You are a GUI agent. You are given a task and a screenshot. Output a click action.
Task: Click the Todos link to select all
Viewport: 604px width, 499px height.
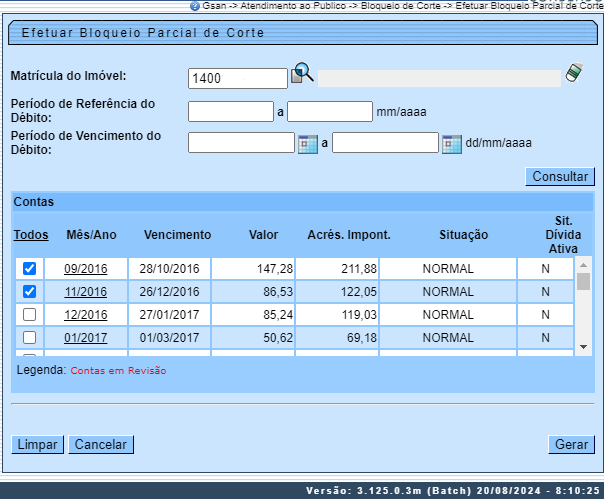(31, 235)
